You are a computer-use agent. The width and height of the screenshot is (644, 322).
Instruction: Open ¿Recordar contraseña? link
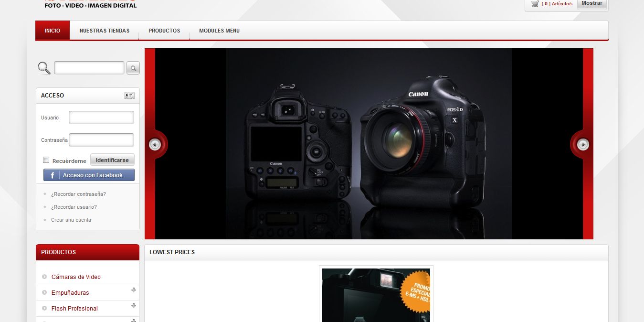pyautogui.click(x=78, y=194)
